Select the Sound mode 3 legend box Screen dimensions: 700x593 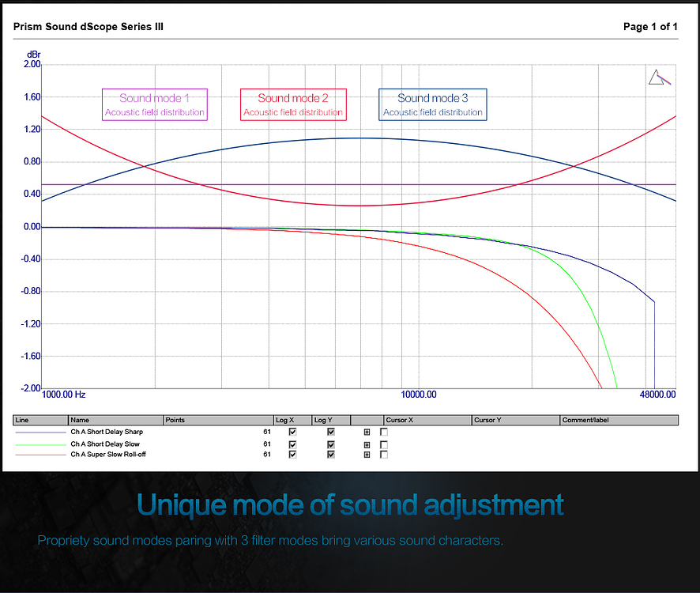click(x=432, y=104)
